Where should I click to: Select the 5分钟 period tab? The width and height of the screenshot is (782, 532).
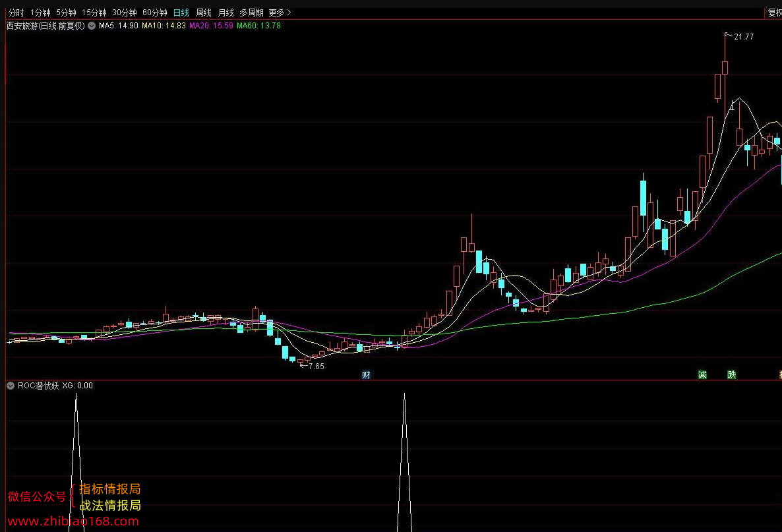(66, 13)
